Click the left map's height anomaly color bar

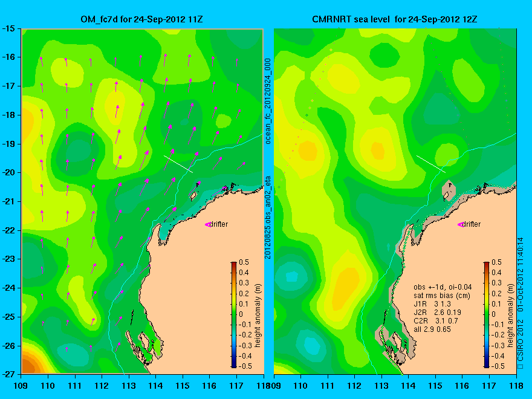coord(234,315)
